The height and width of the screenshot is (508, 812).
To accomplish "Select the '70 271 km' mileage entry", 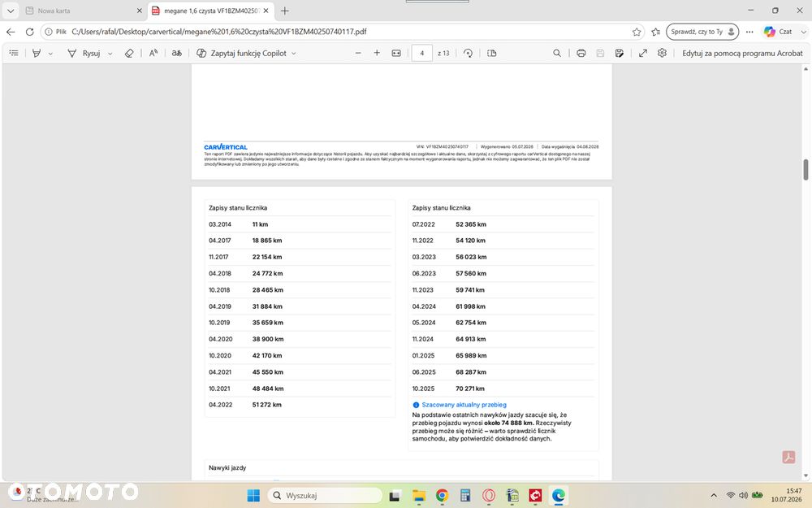I will coord(469,389).
